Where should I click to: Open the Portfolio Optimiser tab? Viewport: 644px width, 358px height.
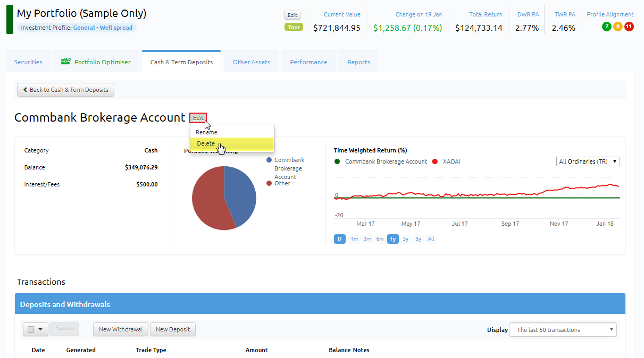click(x=96, y=62)
